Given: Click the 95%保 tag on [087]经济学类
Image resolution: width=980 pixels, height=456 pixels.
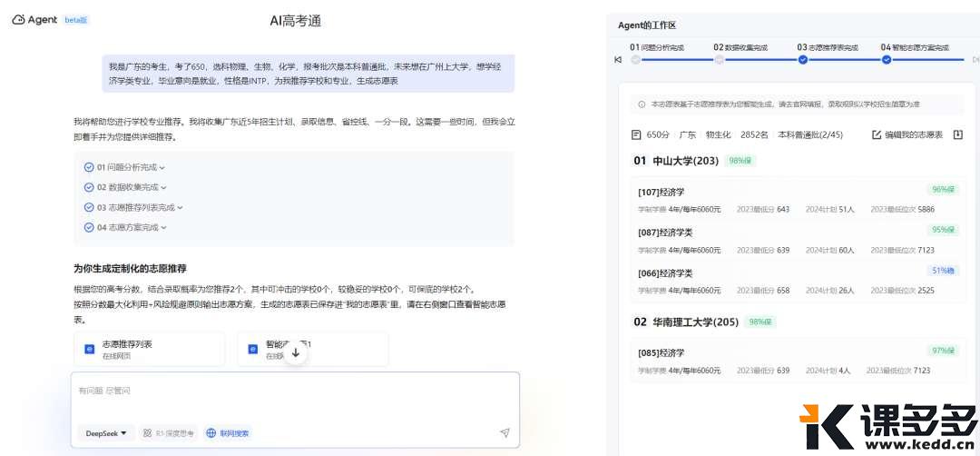Looking at the screenshot, I should coord(945,230).
